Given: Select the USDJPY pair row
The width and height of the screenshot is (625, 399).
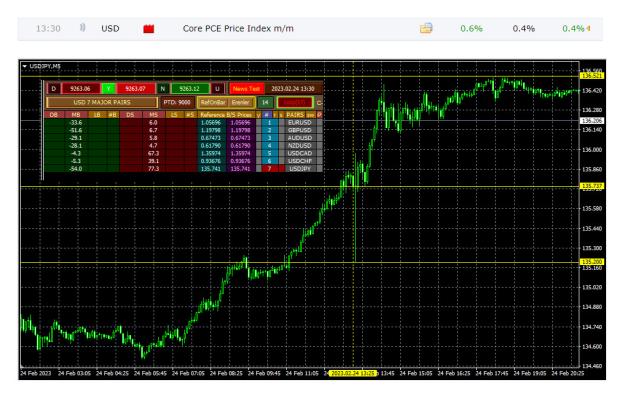Looking at the screenshot, I should click(x=300, y=169).
